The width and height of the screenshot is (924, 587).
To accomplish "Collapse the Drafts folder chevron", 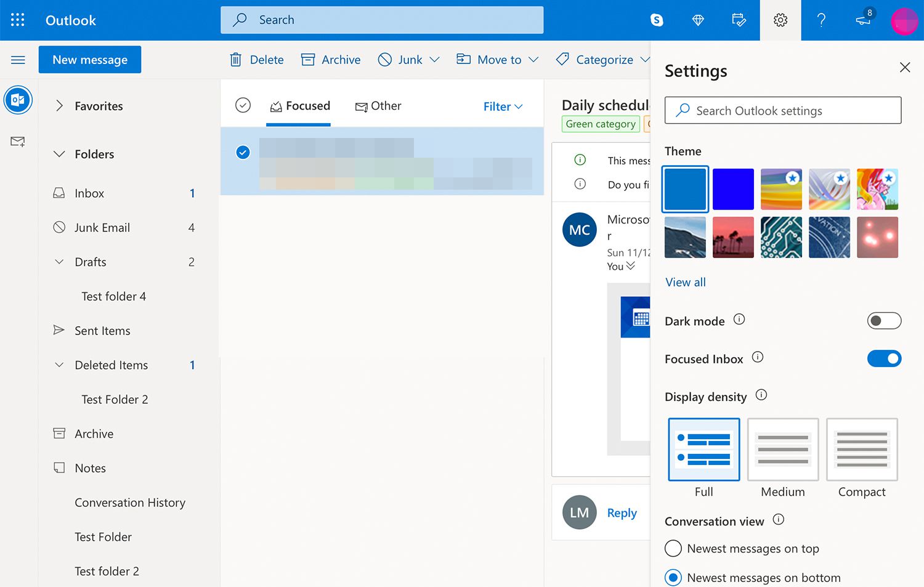I will click(59, 262).
